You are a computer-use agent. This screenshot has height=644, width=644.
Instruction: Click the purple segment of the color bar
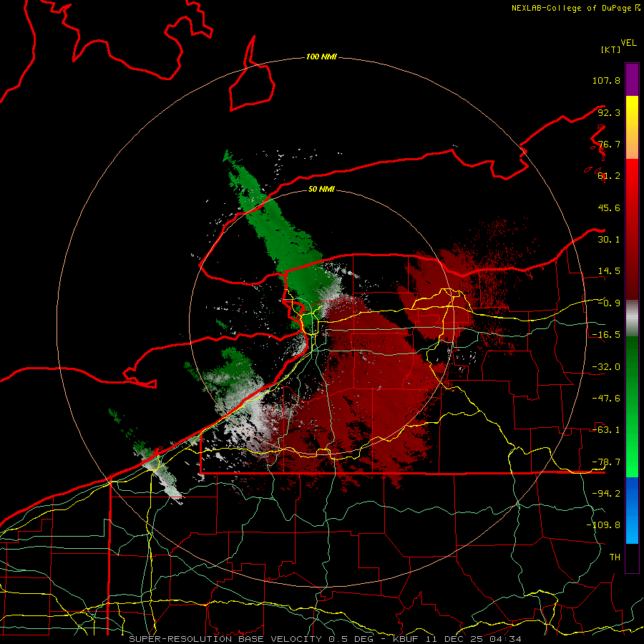[632, 79]
